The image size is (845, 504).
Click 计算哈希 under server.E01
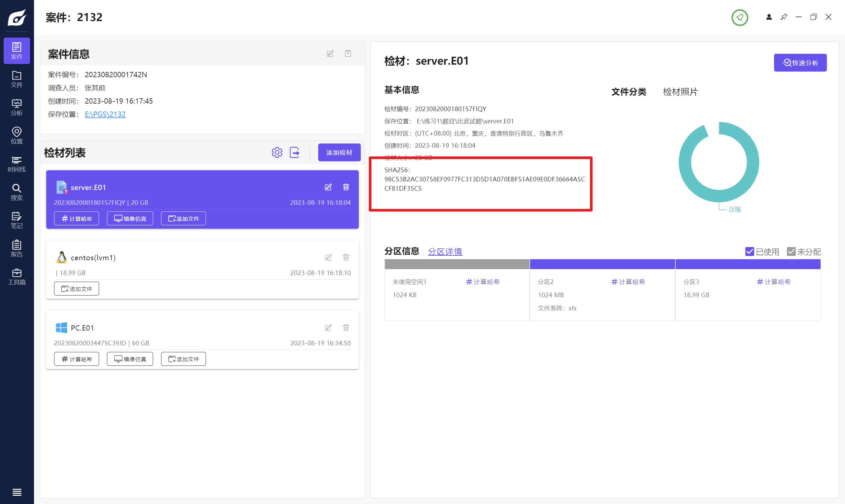77,218
